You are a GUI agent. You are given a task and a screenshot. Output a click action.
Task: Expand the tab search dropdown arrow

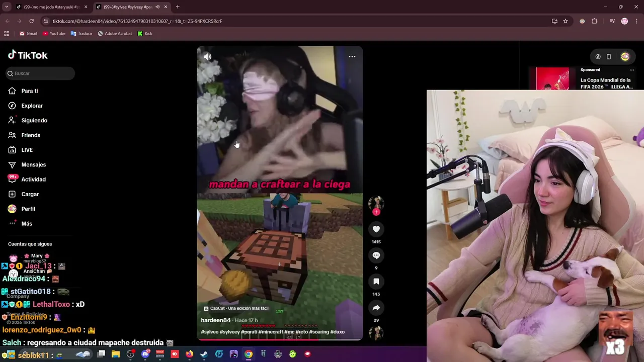pyautogui.click(x=6, y=7)
